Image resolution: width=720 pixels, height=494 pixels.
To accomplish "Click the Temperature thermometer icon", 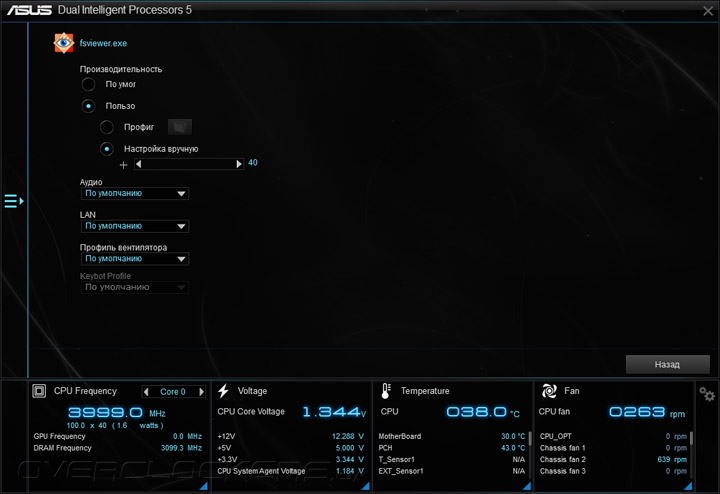I will 386,391.
